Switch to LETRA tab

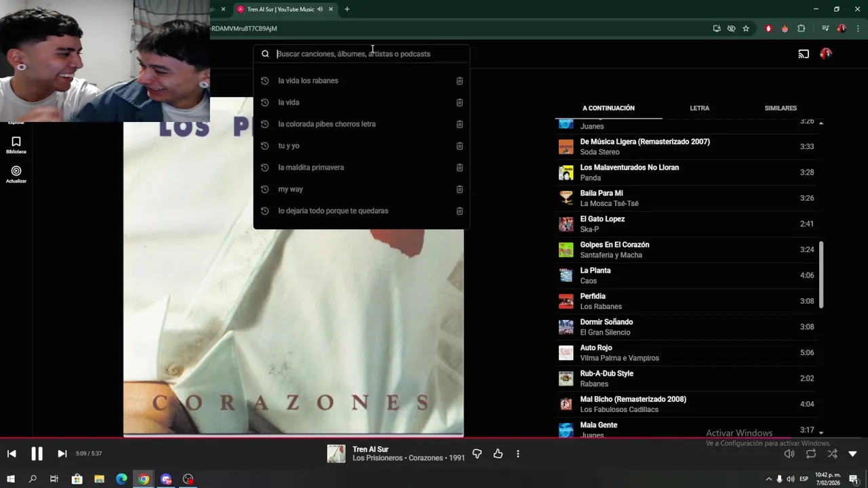point(699,108)
